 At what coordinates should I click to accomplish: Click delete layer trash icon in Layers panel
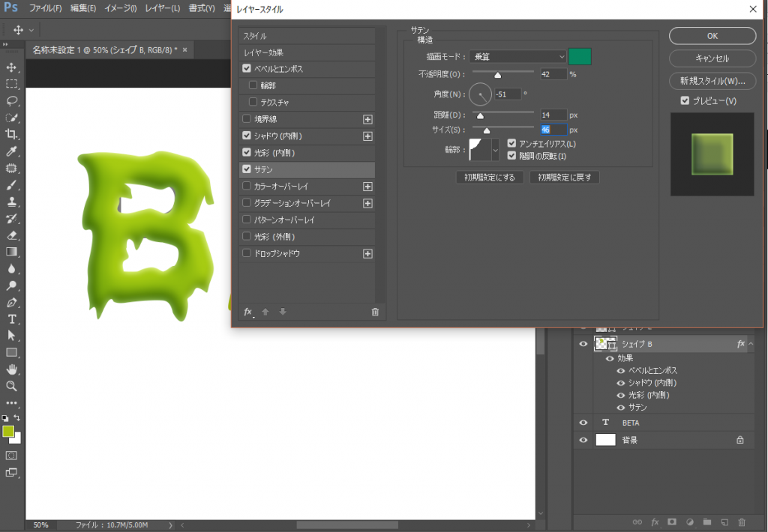pyautogui.click(x=742, y=522)
